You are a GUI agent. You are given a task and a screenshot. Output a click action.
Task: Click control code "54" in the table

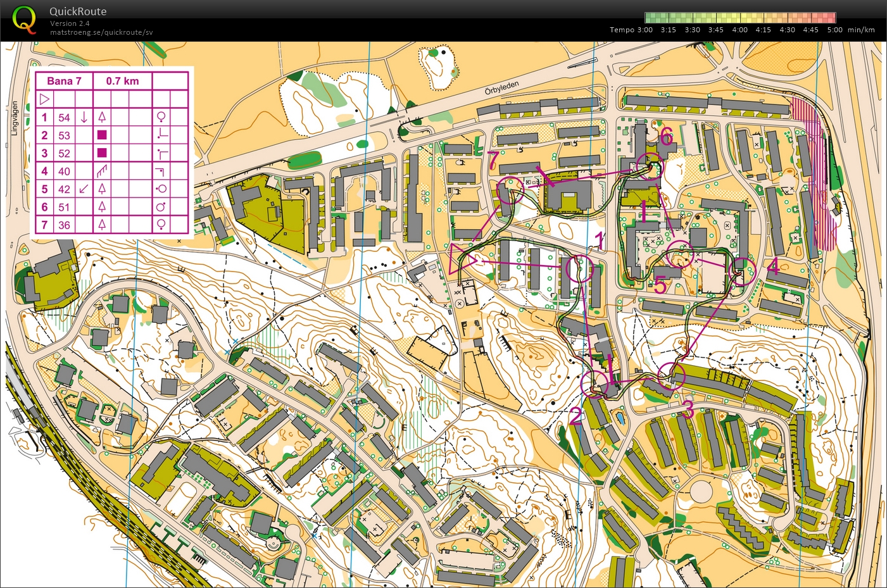64,117
